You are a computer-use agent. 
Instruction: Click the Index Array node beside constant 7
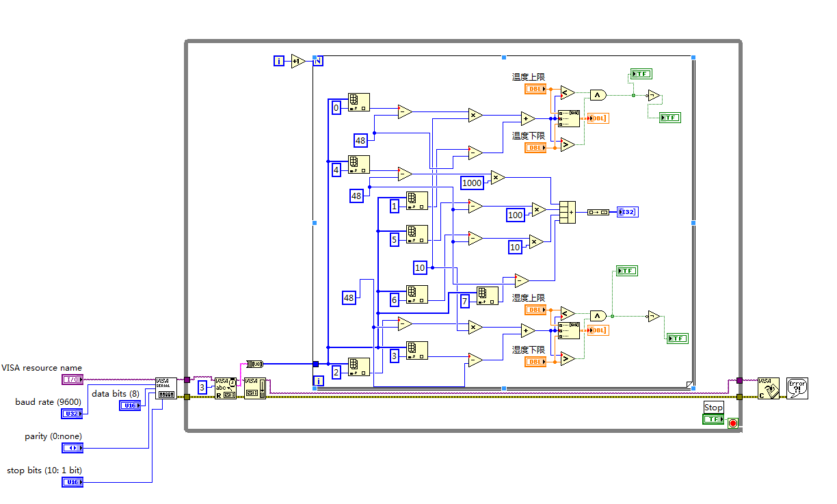pos(487,295)
